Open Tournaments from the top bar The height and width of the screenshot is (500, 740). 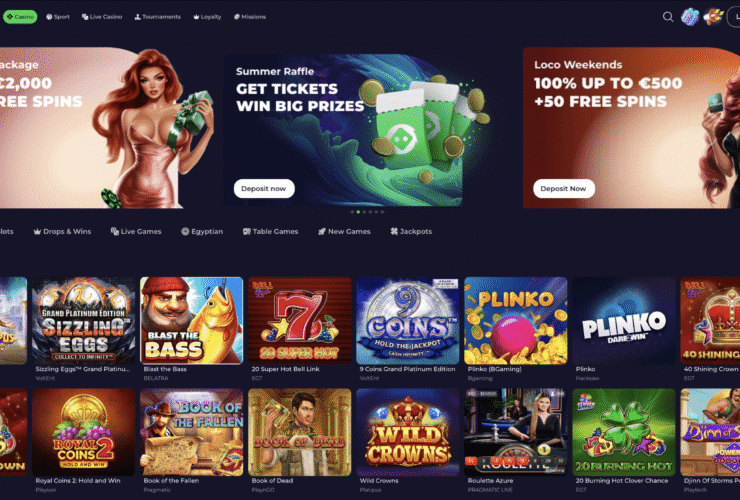click(158, 17)
